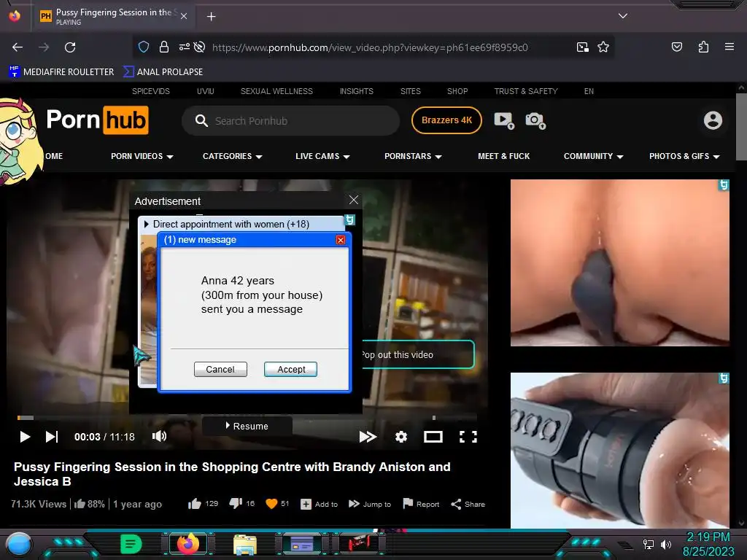Open the Jump to option

pos(370,504)
